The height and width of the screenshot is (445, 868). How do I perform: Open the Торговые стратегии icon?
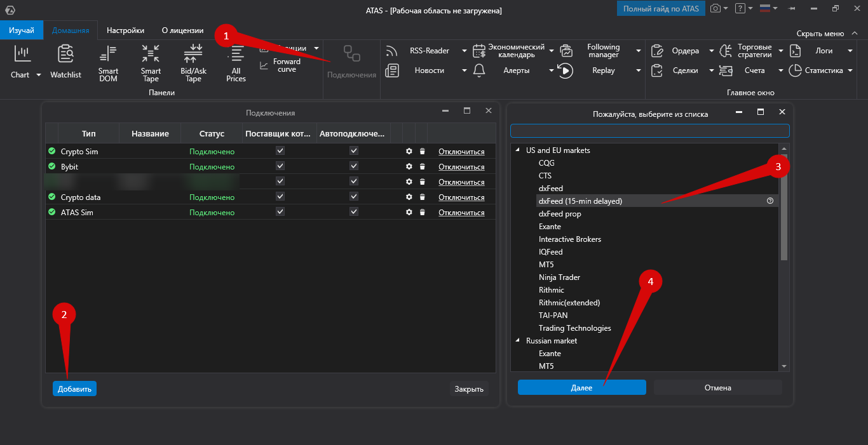coord(726,51)
